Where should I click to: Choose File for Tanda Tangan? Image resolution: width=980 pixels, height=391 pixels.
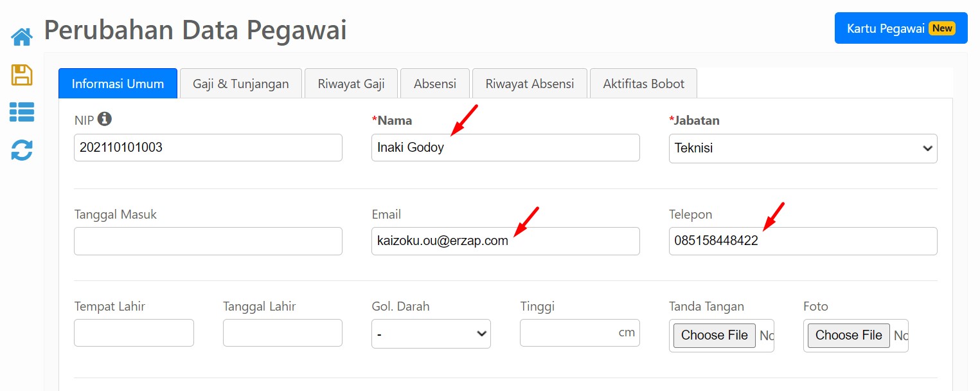coord(715,335)
